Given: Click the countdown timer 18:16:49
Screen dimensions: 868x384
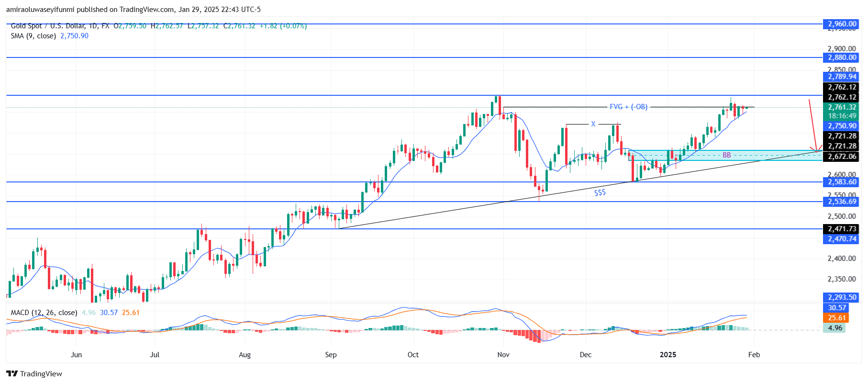Looking at the screenshot, I should point(842,116).
